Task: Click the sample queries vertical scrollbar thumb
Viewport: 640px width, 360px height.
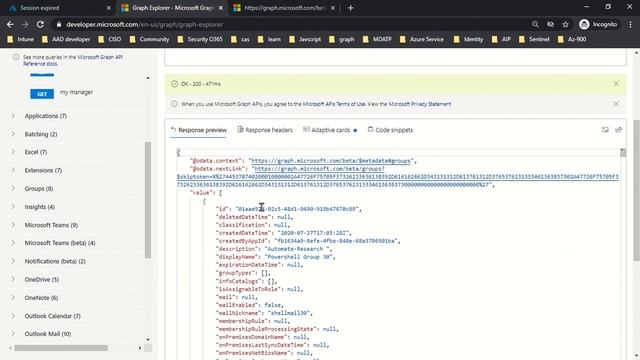Action: (148, 200)
